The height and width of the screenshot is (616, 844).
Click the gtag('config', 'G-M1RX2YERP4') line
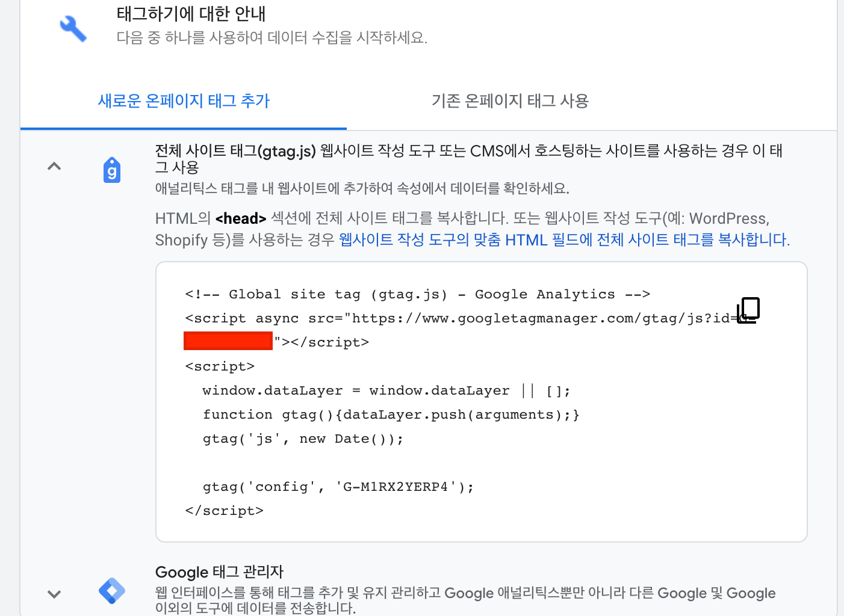click(x=338, y=487)
